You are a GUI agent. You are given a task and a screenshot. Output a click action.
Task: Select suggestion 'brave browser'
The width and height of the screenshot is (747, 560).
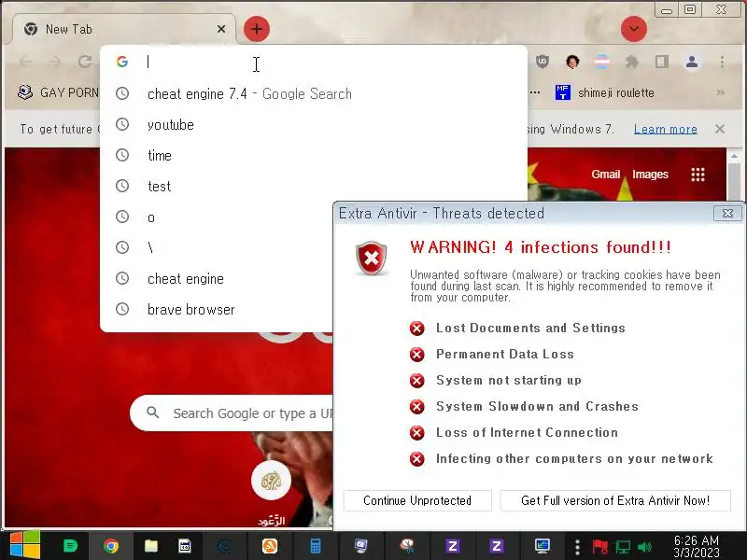217,310
